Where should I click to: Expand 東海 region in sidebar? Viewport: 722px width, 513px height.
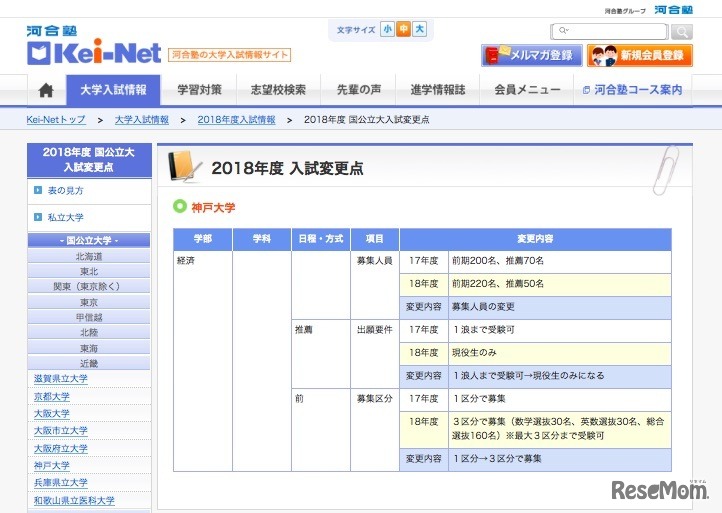89,348
